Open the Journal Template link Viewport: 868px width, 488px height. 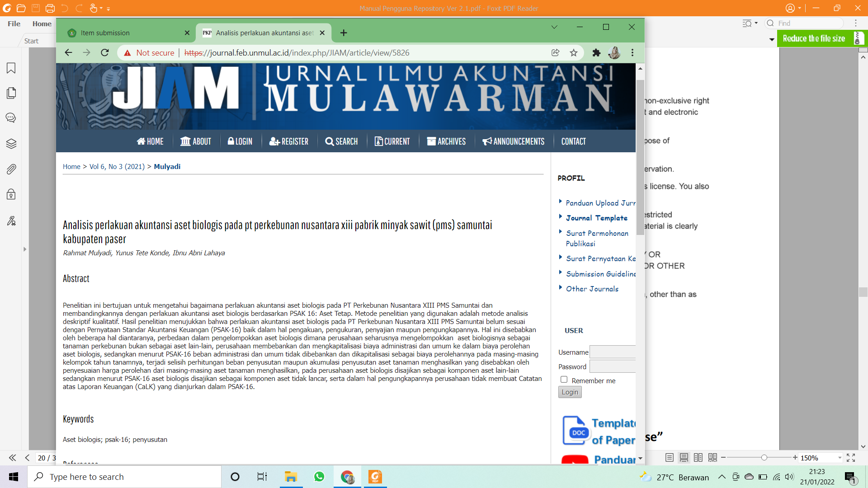(x=597, y=218)
